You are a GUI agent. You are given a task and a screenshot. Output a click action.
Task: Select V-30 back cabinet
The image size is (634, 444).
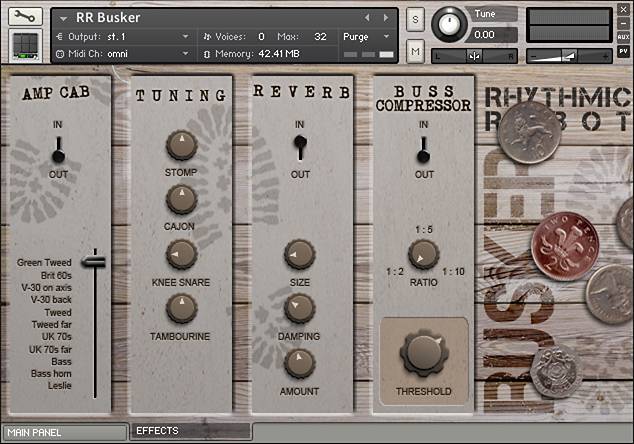51,300
